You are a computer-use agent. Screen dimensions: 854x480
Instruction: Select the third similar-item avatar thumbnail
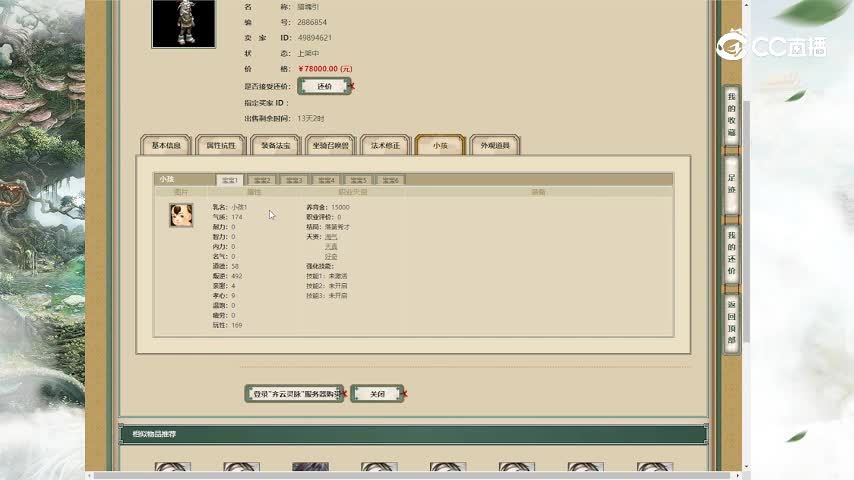coord(310,469)
